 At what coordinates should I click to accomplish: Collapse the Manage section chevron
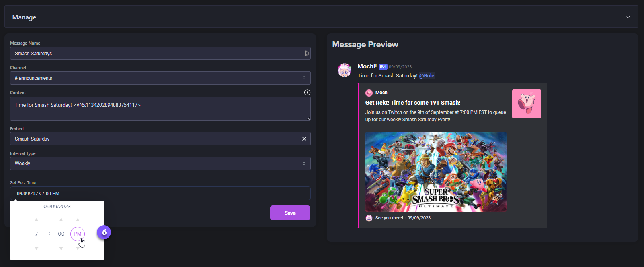pos(628,17)
